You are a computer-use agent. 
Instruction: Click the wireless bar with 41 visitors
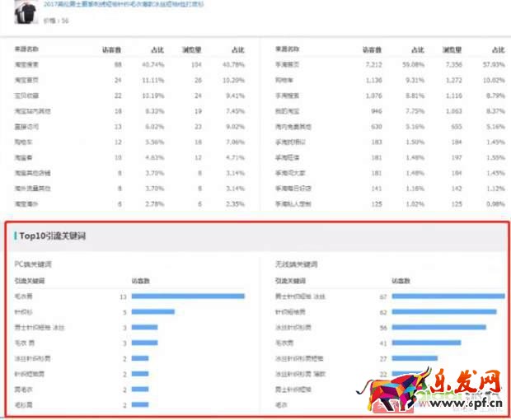click(x=427, y=343)
